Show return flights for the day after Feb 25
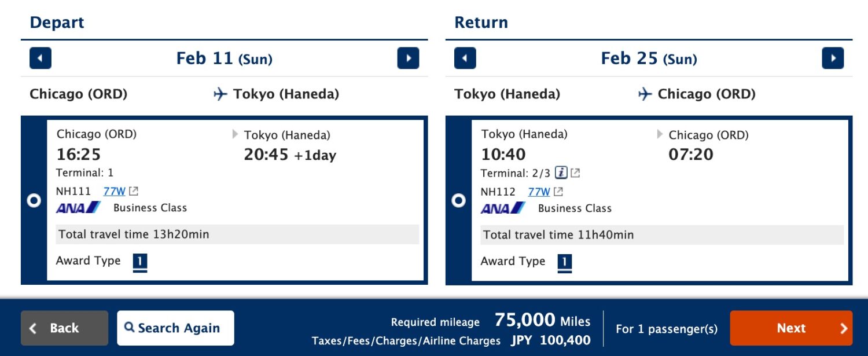868x356 pixels. coord(832,58)
